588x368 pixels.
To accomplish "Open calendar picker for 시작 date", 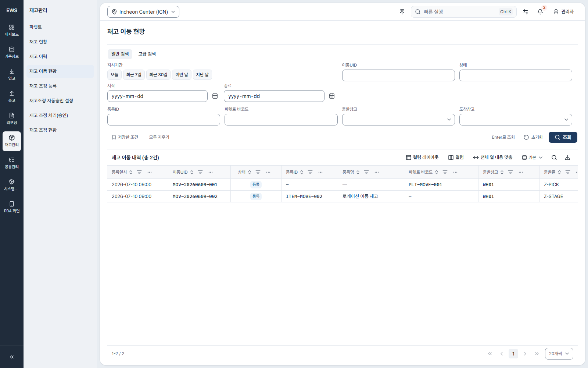I will tap(215, 96).
